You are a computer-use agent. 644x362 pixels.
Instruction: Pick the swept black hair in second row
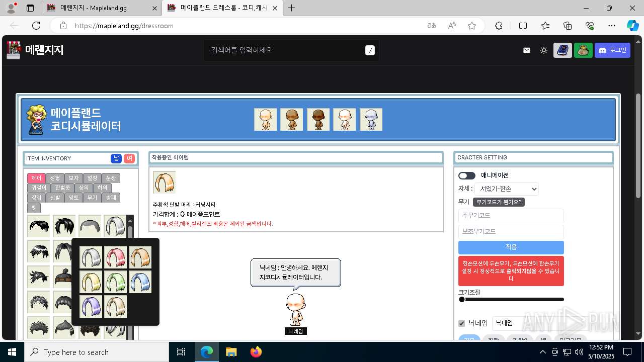[x=39, y=251]
